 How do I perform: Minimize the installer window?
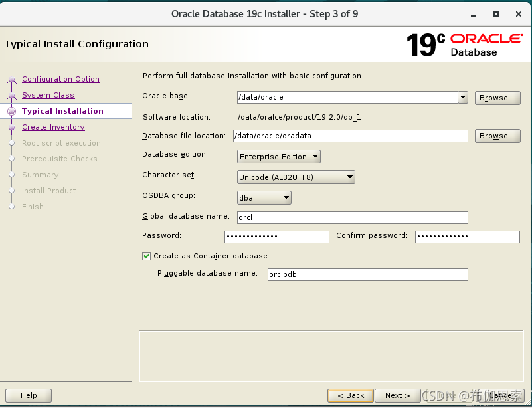pos(474,14)
